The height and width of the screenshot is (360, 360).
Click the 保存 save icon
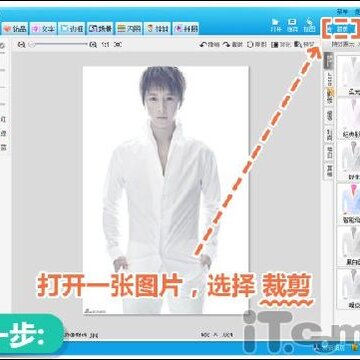(x=292, y=26)
